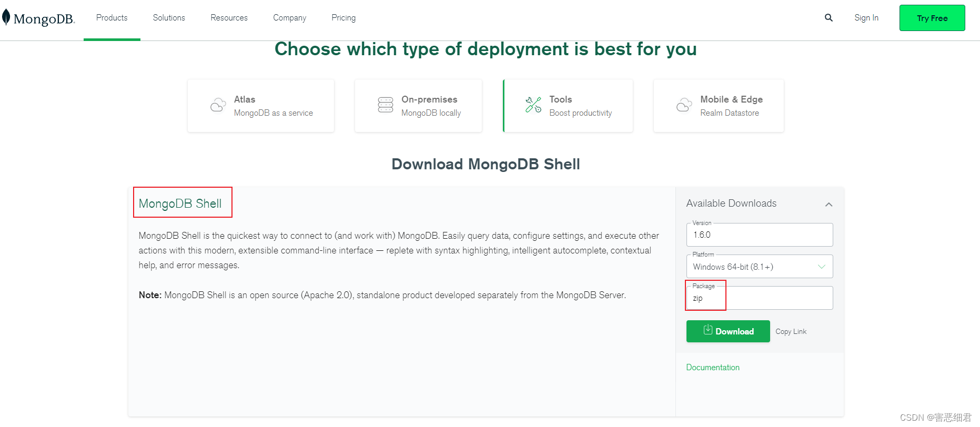
Task: Select the Mobile & Edge card
Action: 719,106
